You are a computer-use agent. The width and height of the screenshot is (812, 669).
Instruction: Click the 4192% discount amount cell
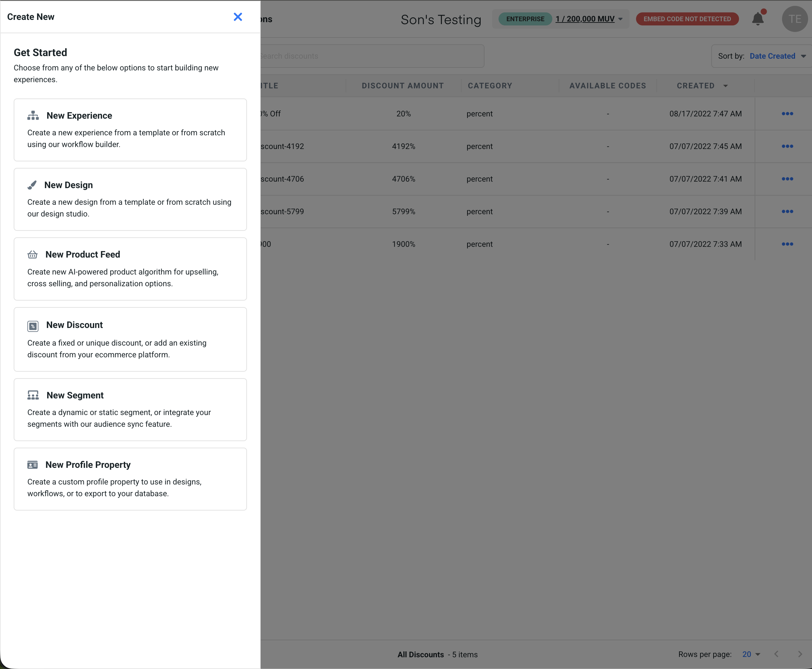[x=403, y=146]
